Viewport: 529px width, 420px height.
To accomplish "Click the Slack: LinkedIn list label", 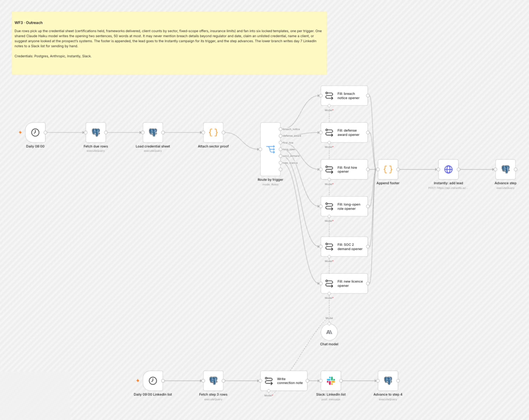I will (331, 394).
